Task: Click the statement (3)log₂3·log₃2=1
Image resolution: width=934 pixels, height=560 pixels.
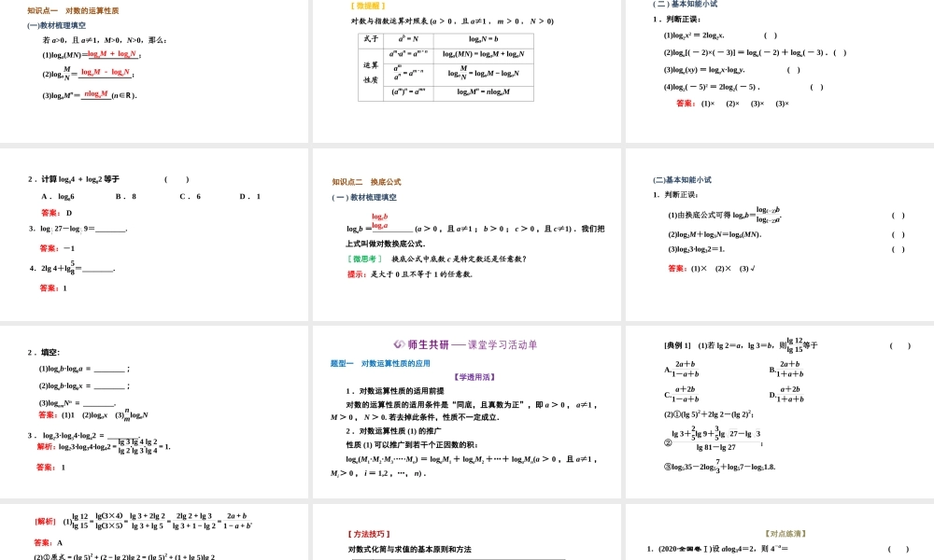Action: pyautogui.click(x=697, y=249)
